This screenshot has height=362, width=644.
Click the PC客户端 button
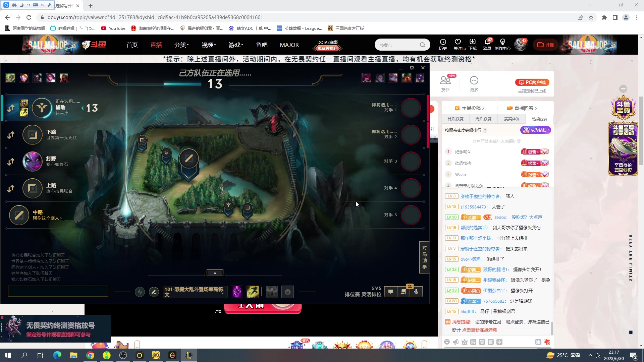532,82
